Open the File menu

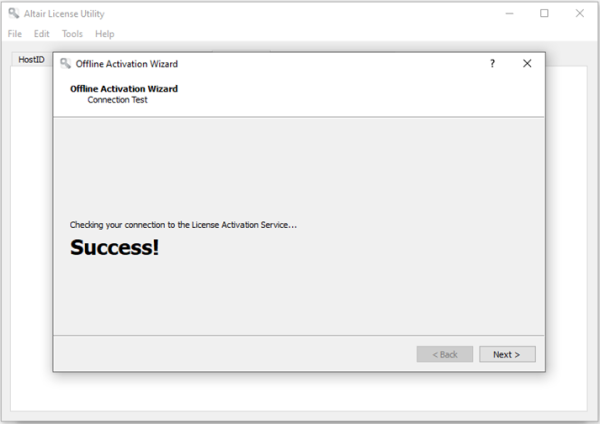click(15, 34)
